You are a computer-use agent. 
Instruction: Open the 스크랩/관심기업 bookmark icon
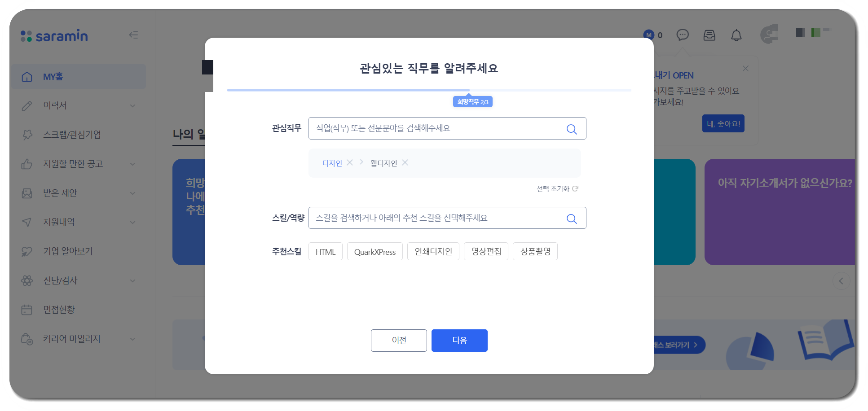pos(27,134)
